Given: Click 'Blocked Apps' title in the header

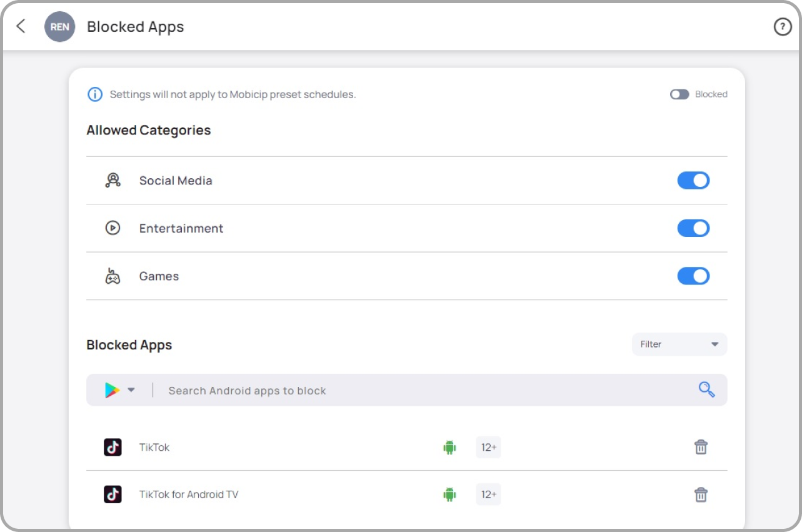Looking at the screenshot, I should tap(136, 27).
